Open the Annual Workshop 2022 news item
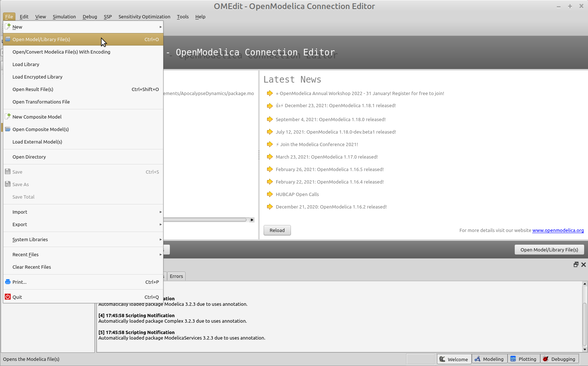The width and height of the screenshot is (588, 366). coord(360,93)
